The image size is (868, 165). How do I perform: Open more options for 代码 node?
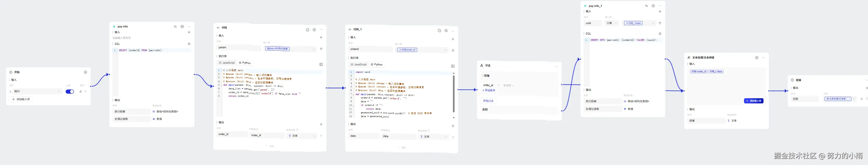coord(321,30)
